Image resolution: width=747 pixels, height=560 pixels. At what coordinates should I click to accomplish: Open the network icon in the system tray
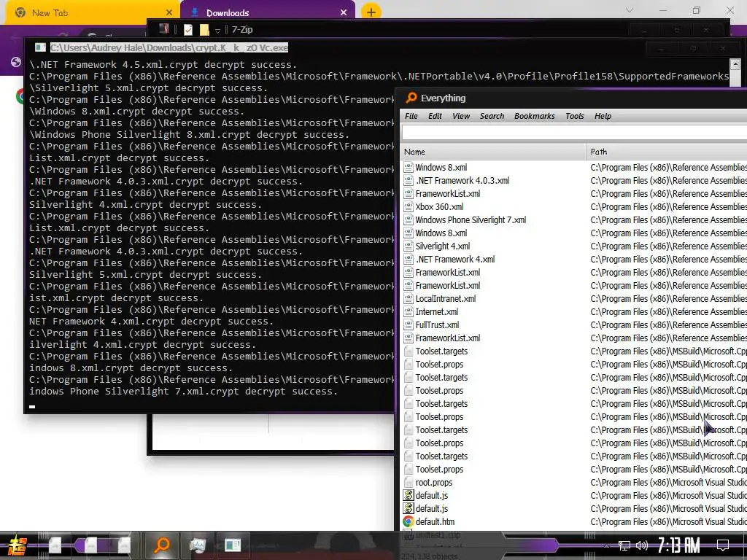624,545
